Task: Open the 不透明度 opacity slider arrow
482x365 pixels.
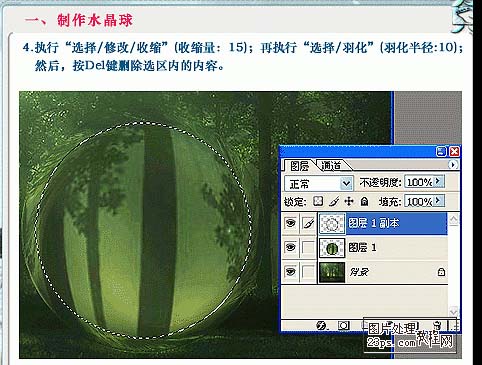Action: (438, 181)
